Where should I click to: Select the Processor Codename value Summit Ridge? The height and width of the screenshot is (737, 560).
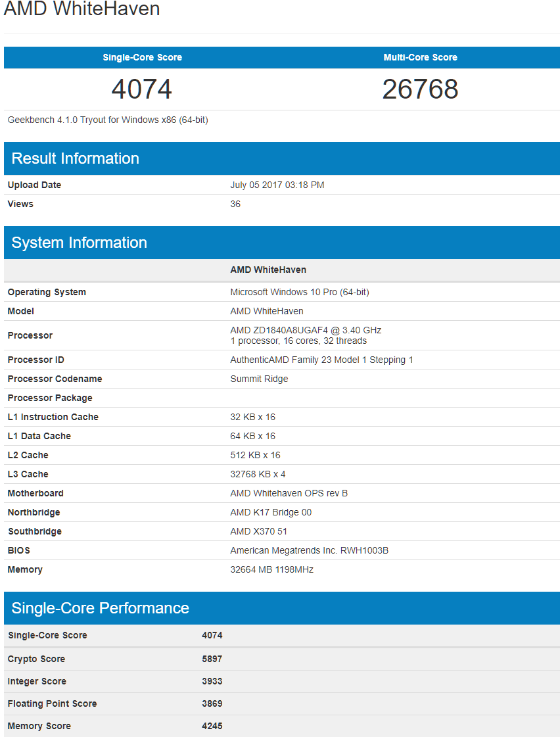tap(259, 379)
